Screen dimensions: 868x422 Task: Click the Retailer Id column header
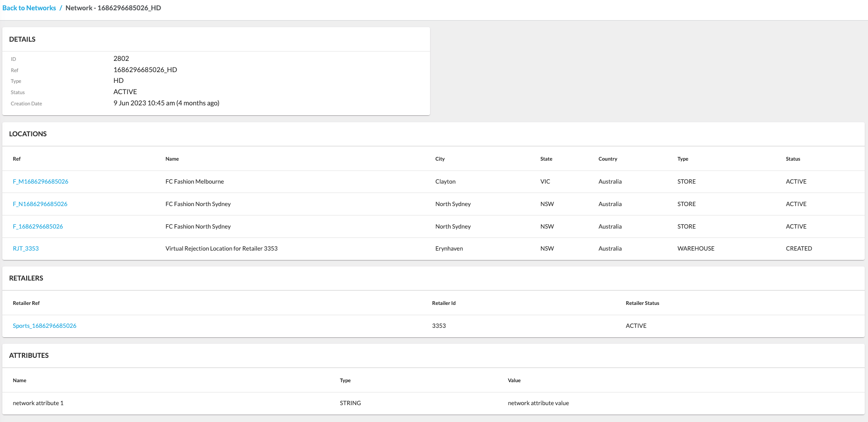click(x=444, y=303)
